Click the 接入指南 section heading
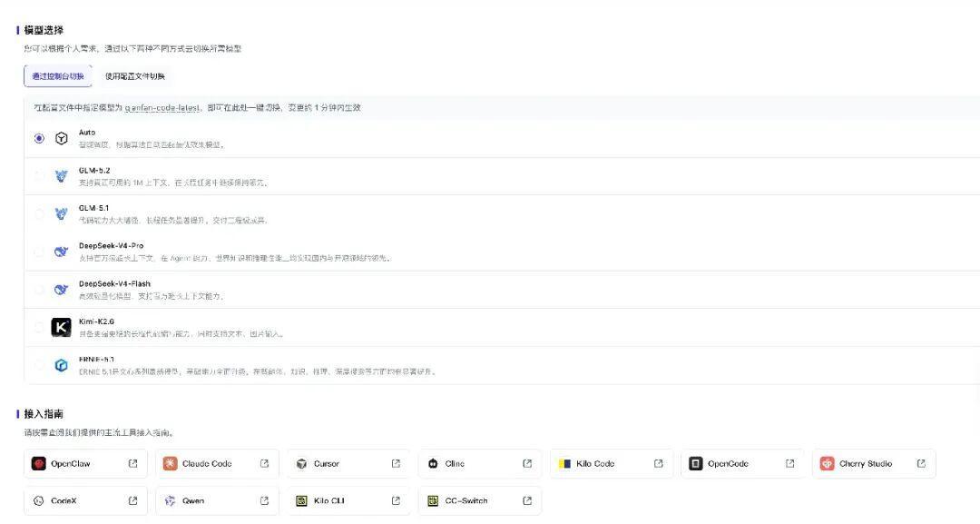980x524 pixels. (x=44, y=414)
